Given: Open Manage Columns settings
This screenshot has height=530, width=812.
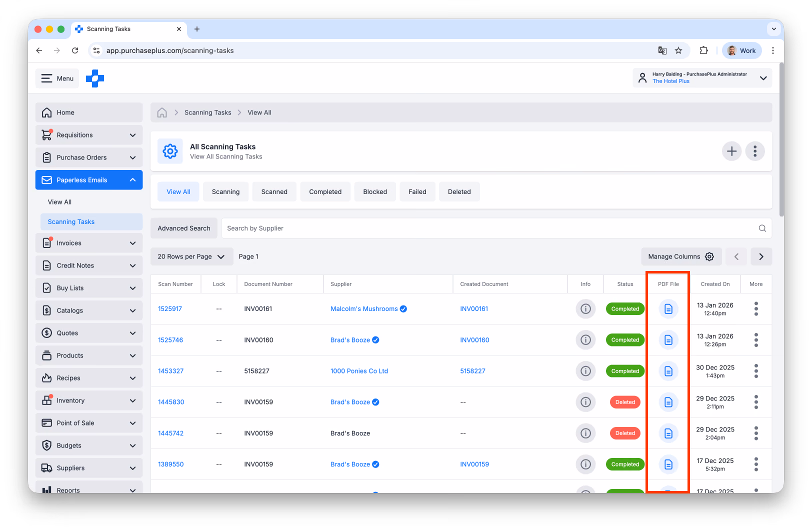Looking at the screenshot, I should (x=681, y=256).
